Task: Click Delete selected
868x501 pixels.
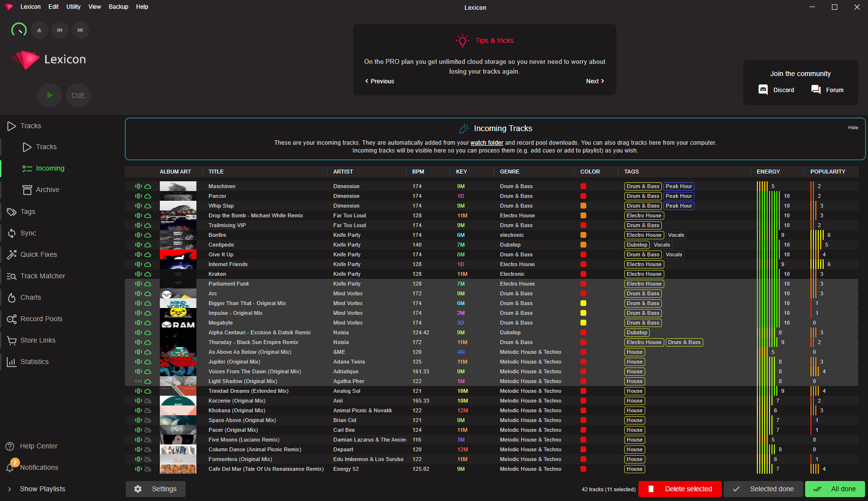Action: click(680, 489)
